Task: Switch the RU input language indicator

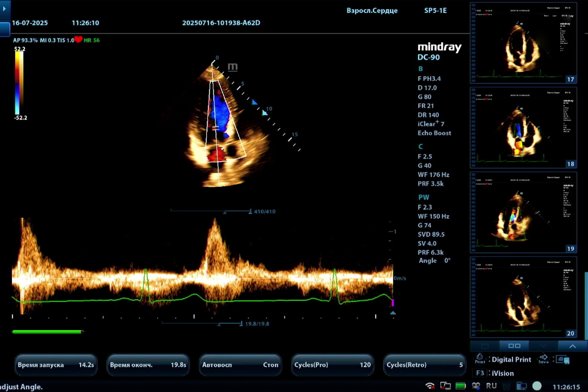Action: tap(491, 386)
